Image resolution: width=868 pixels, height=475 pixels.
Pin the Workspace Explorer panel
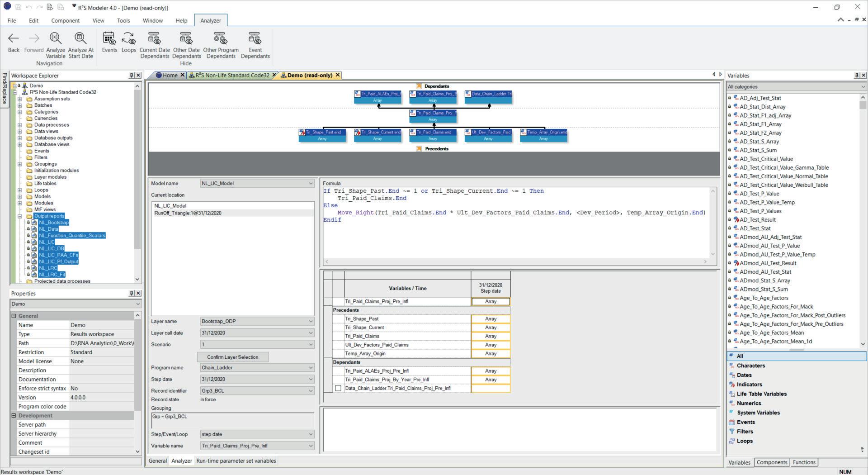coord(132,76)
